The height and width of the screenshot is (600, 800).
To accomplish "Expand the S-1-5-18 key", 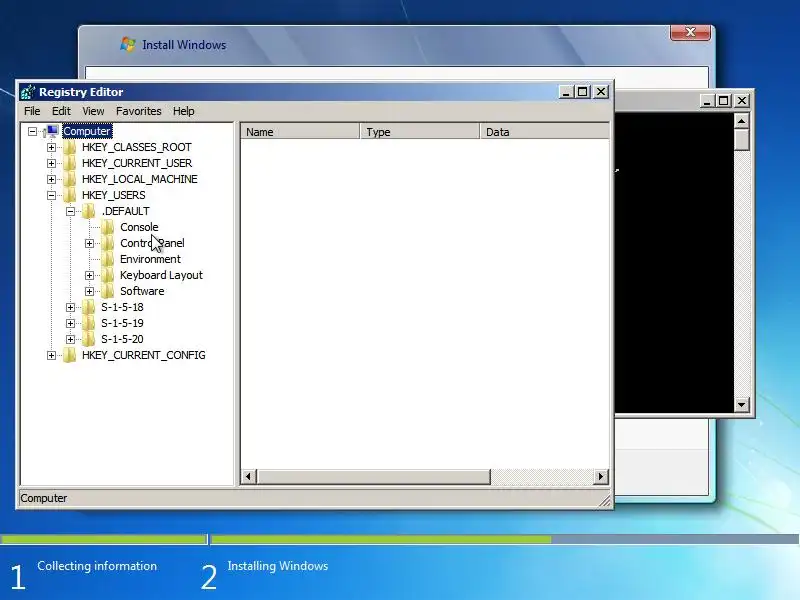I will point(70,307).
